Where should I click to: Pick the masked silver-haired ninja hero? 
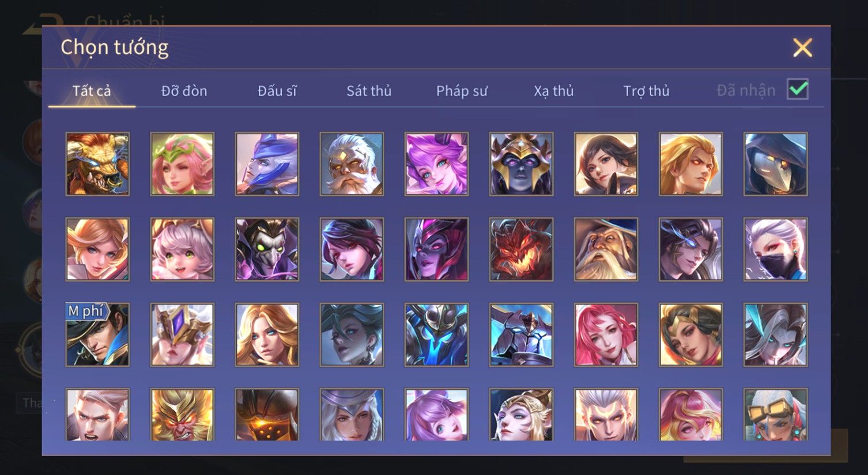pyautogui.click(x=776, y=249)
